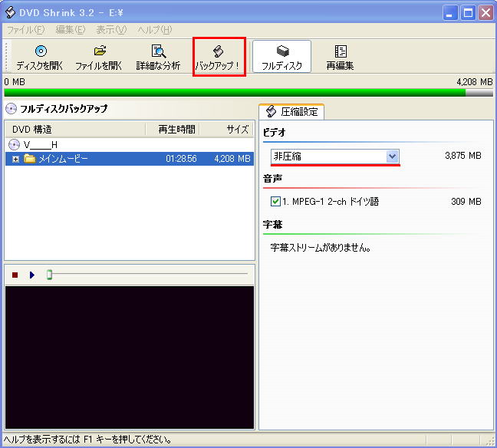This screenshot has width=497, height=448.
Task: Click the 字幕ストリームがありません message
Action: click(x=321, y=247)
